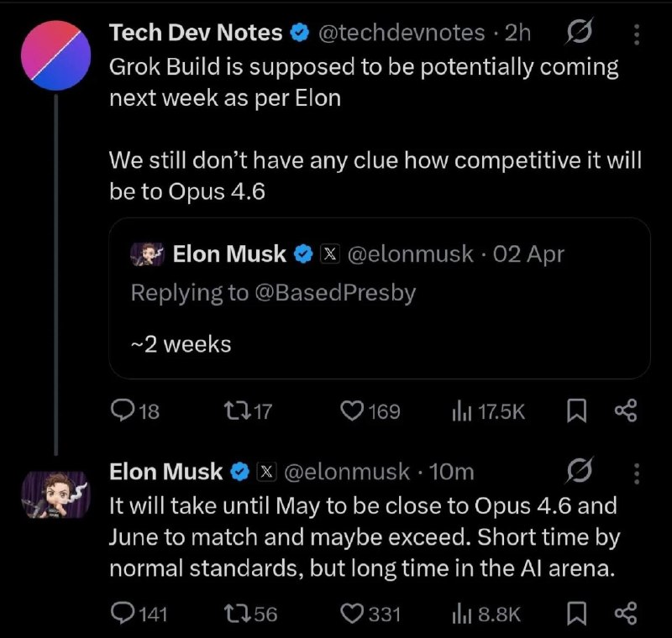The width and height of the screenshot is (672, 638).
Task: Open more options for Tech Dev Notes post
Action: click(x=636, y=34)
